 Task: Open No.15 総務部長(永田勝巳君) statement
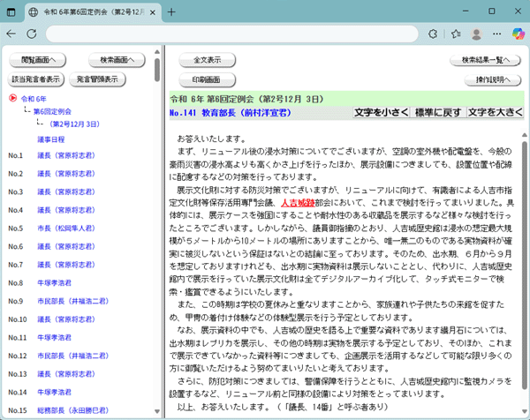[73, 410]
